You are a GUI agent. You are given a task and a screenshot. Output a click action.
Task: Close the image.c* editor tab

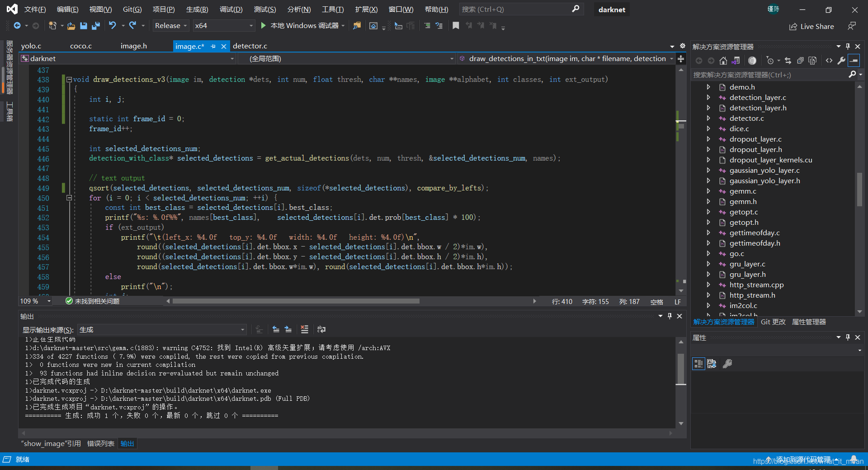tap(224, 46)
